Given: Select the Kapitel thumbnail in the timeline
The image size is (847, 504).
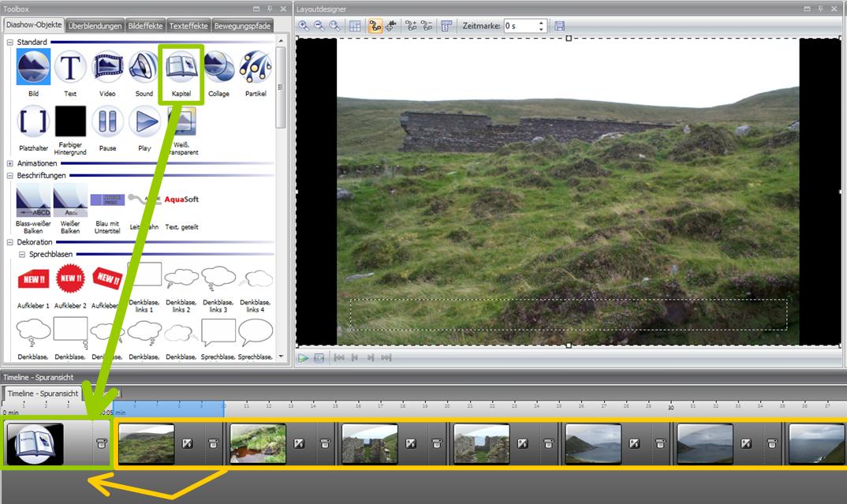Looking at the screenshot, I should 35,444.
